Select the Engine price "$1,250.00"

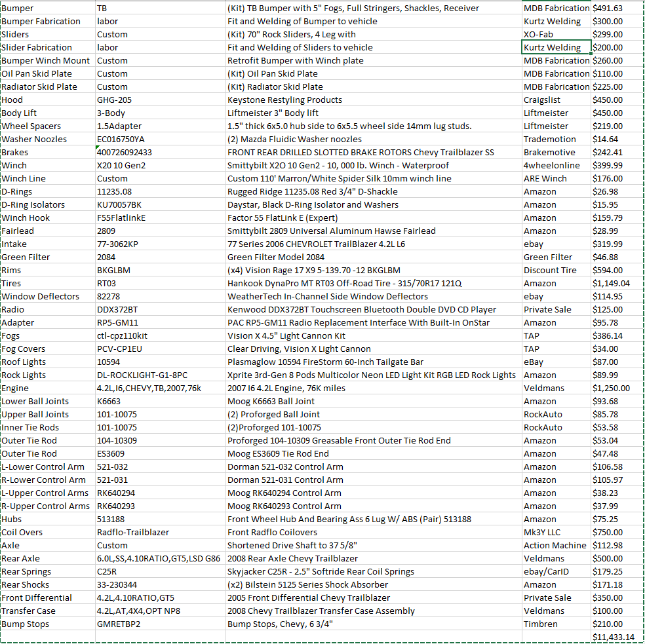pyautogui.click(x=617, y=388)
